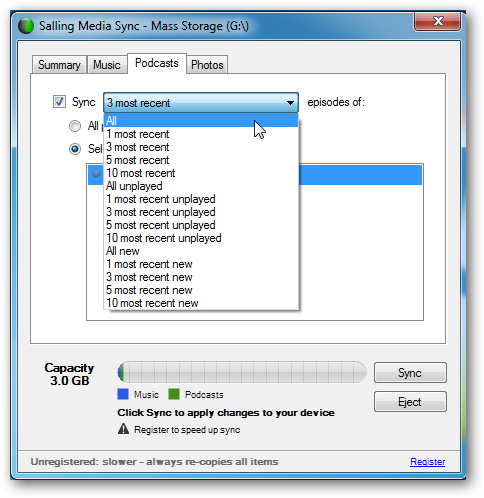Click the blue Music legend square
The height and width of the screenshot is (498, 484).
click(123, 394)
